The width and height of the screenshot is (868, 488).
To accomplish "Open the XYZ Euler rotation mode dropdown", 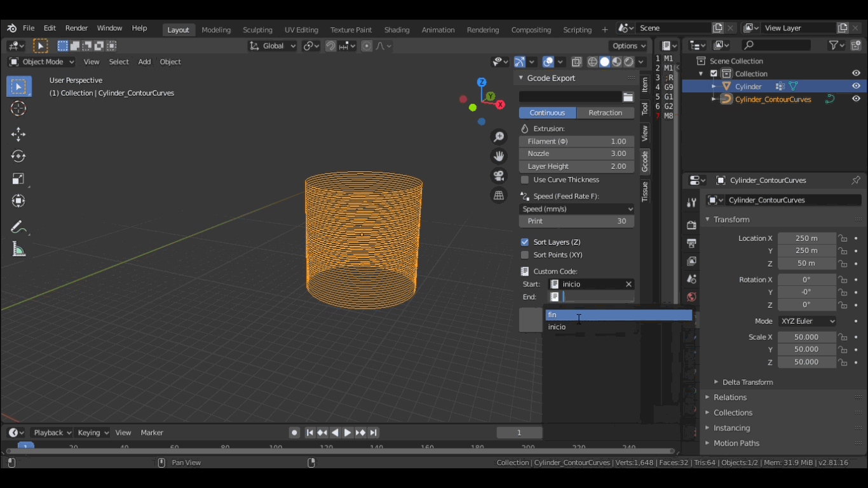I will coord(807,322).
